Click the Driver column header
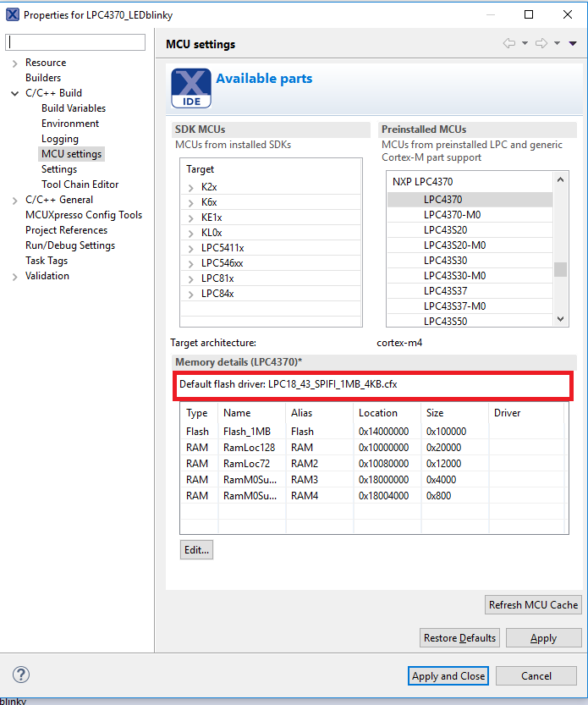Viewport: 588px width, 705px height. [x=526, y=413]
